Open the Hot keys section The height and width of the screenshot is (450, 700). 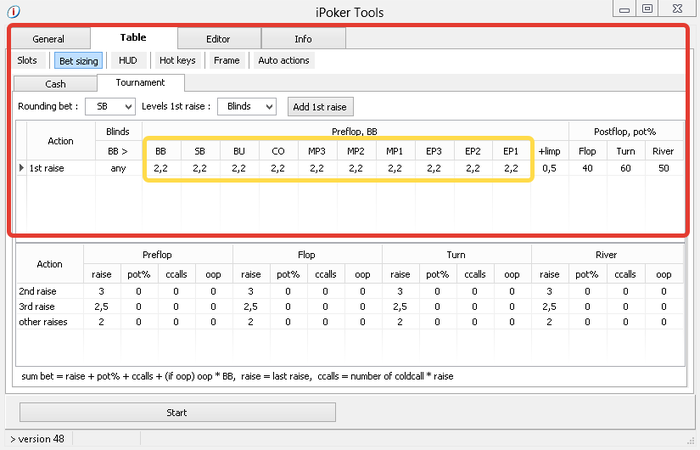tap(177, 60)
